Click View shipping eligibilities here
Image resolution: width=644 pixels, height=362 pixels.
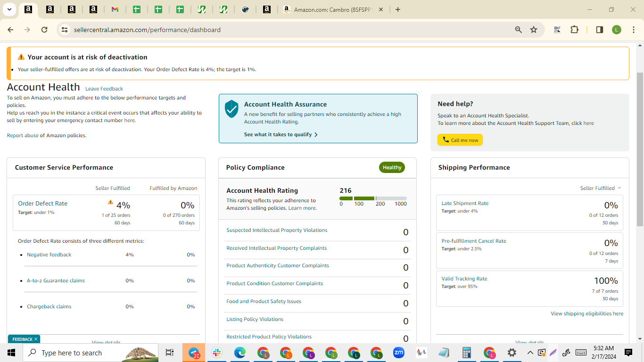(587, 313)
